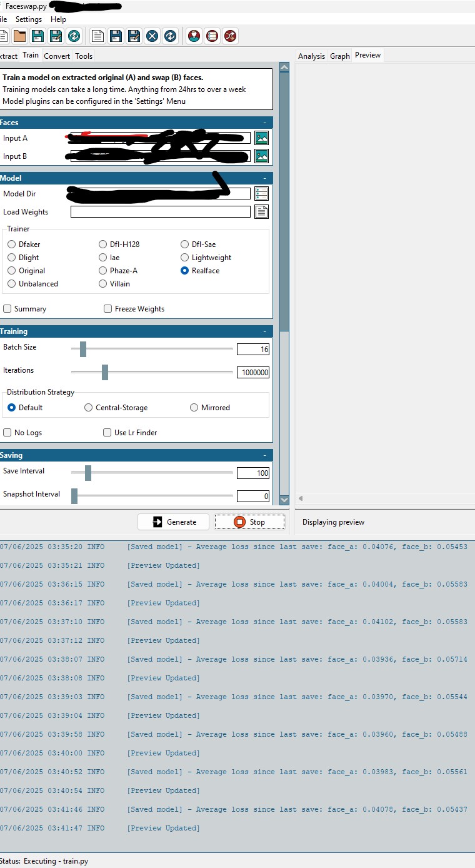The height and width of the screenshot is (868, 475).
Task: Click the Iterations slider handle
Action: click(x=105, y=372)
